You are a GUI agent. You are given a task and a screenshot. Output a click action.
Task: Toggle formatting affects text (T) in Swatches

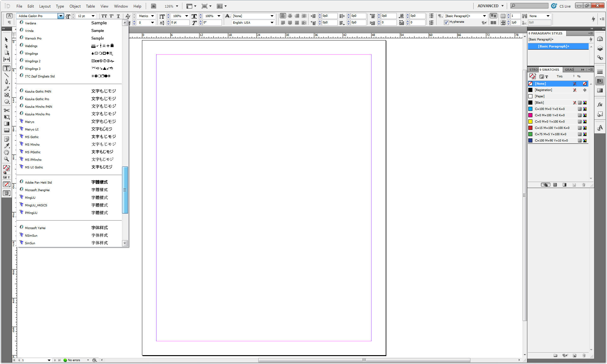[x=547, y=76]
